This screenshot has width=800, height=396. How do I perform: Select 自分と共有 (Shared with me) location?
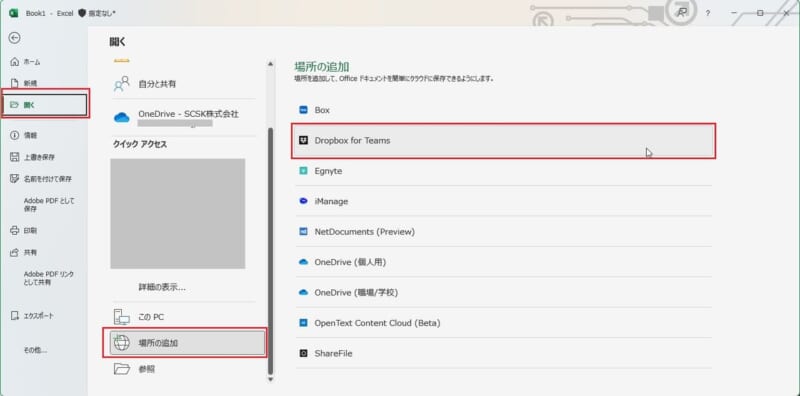184,84
